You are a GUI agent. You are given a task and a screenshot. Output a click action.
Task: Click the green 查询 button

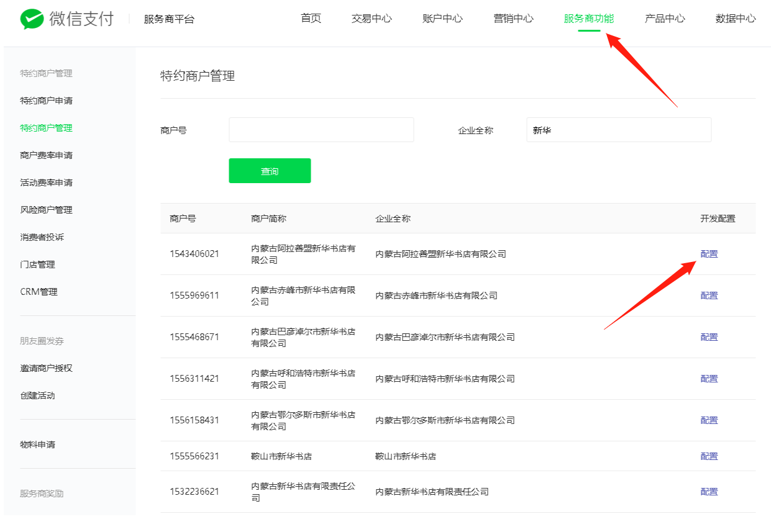(x=270, y=171)
